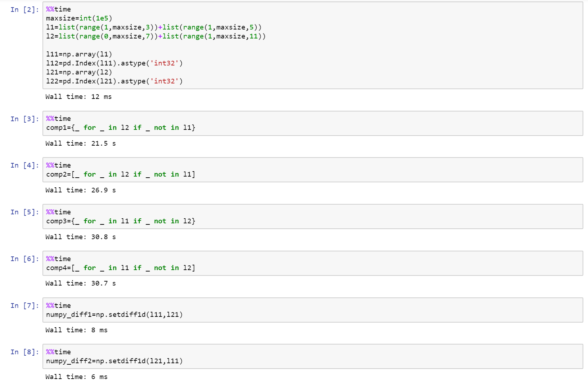Select the In [7] prompt label
The image size is (588, 383).
point(24,306)
